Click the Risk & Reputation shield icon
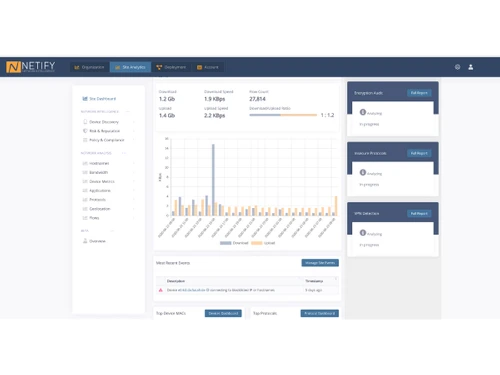Image resolution: width=500 pixels, height=375 pixels. tap(85, 131)
